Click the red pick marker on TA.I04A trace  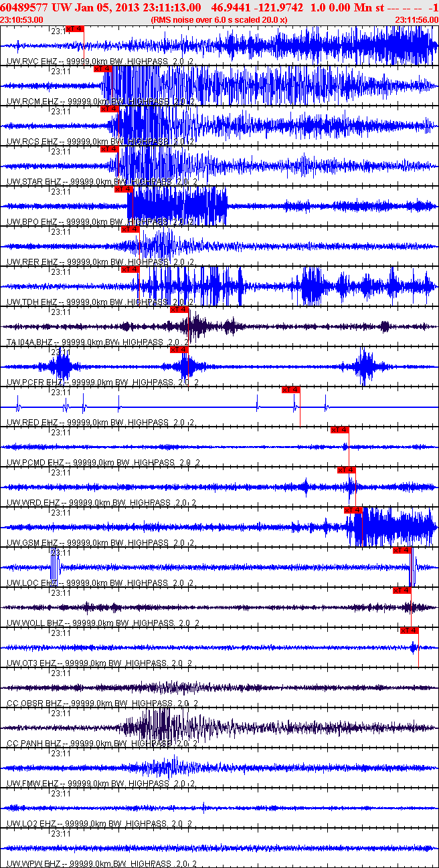coord(179,310)
